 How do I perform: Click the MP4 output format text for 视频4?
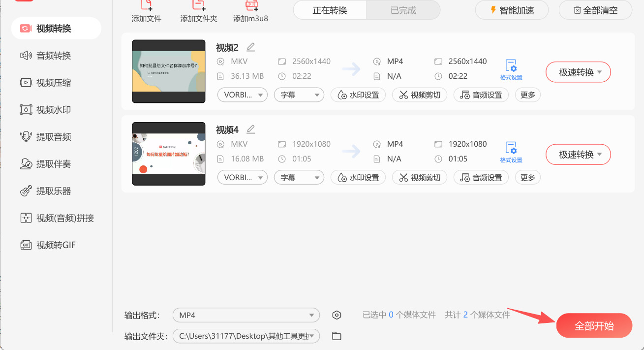tap(395, 144)
